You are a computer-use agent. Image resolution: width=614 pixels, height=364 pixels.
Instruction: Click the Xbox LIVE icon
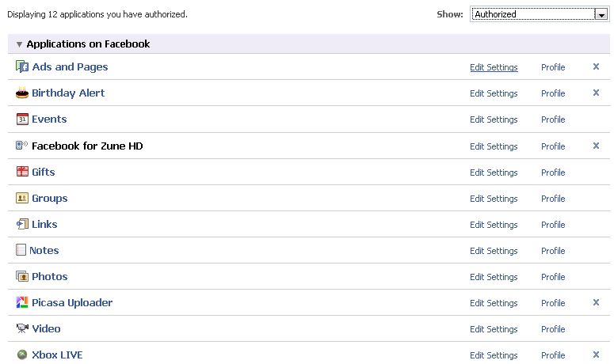[22, 355]
